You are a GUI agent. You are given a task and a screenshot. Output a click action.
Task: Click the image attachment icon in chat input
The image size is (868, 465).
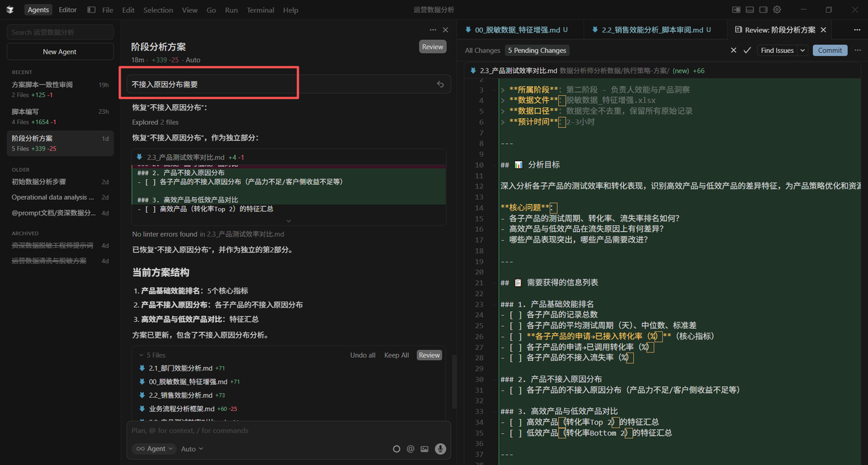point(425,449)
